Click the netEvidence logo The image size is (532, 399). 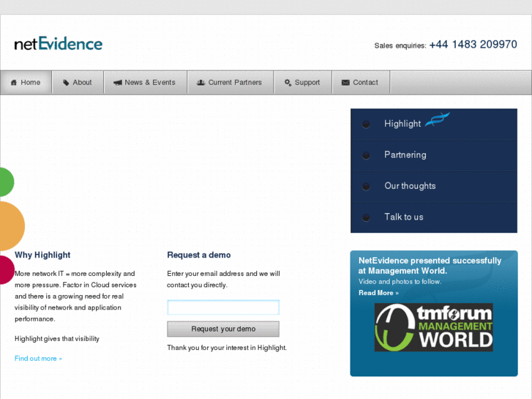pos(58,44)
